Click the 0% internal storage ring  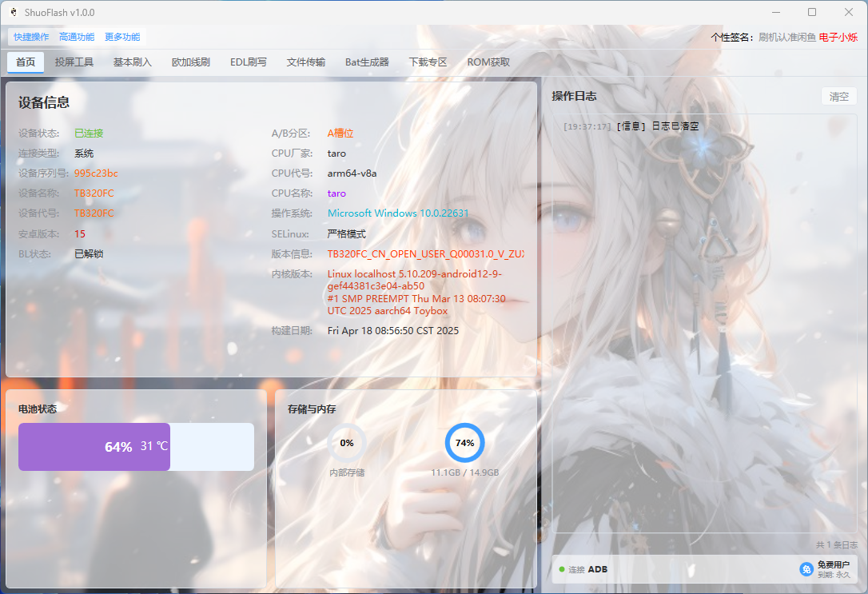click(x=347, y=443)
